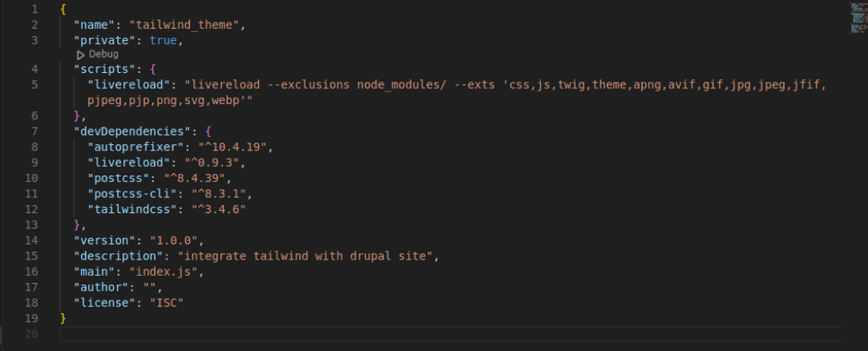This screenshot has height=351, width=868.
Task: Click line number 14 in the gutter
Action: [30, 240]
